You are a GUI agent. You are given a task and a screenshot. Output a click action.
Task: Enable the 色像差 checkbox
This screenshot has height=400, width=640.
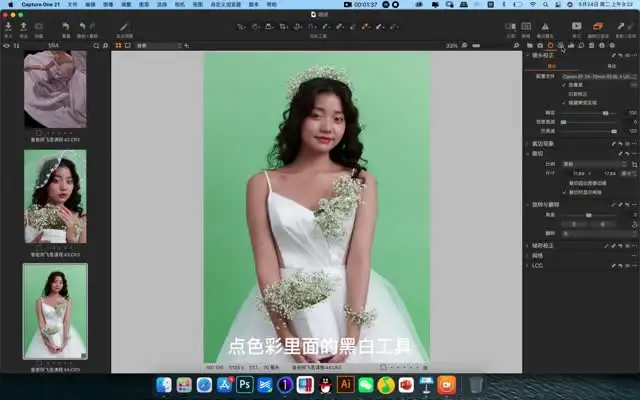click(563, 84)
